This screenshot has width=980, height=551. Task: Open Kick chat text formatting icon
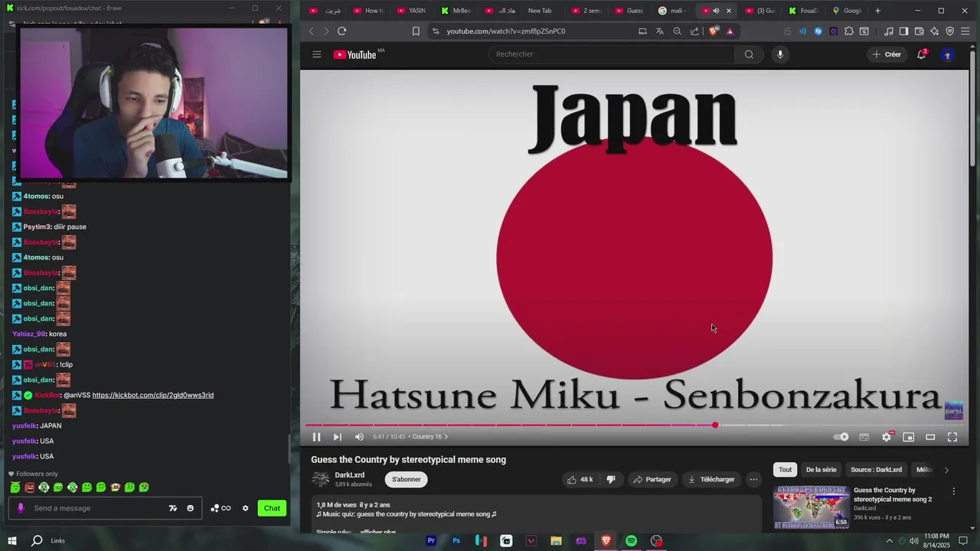[173, 508]
